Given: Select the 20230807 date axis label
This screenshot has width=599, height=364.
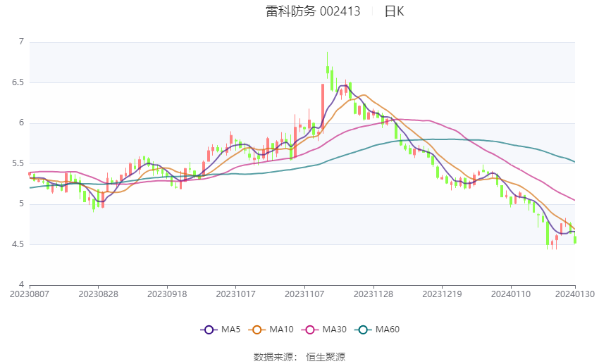Looking at the screenshot, I should click(30, 294).
